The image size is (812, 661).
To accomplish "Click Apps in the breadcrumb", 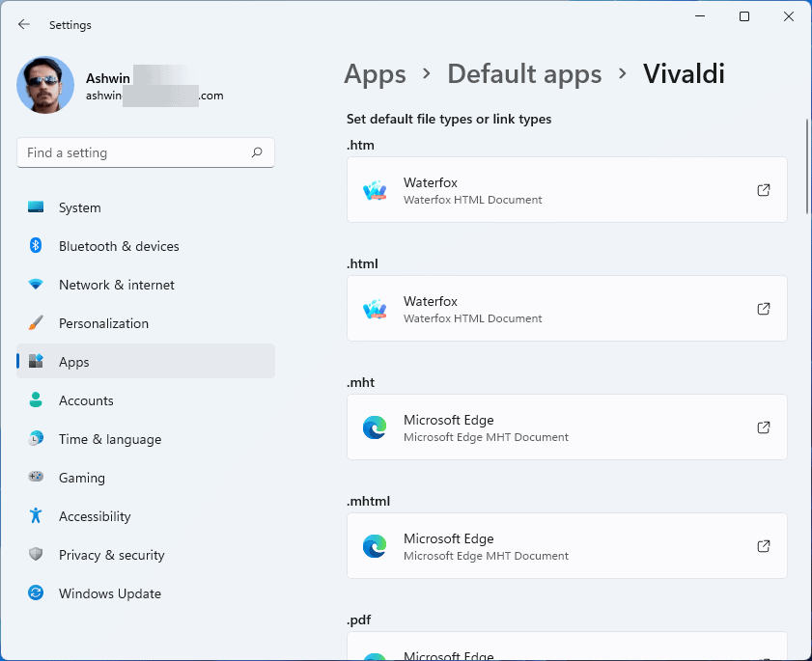I will tap(375, 74).
